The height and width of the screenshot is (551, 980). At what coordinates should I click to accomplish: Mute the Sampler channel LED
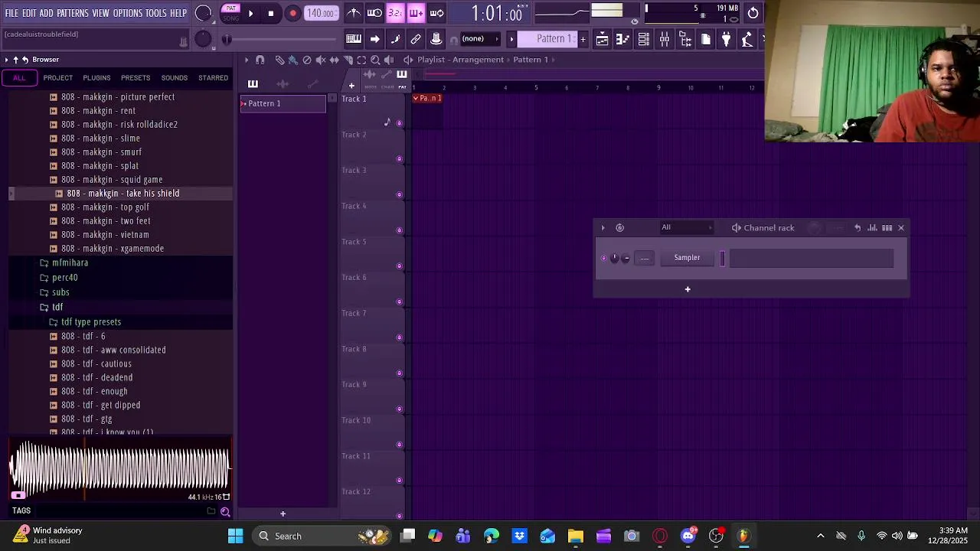603,258
